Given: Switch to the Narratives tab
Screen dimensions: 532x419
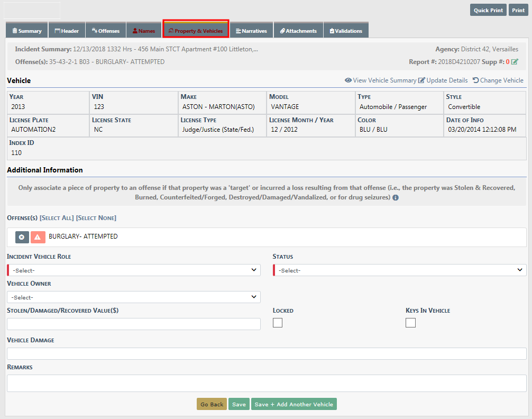Looking at the screenshot, I should tap(251, 31).
